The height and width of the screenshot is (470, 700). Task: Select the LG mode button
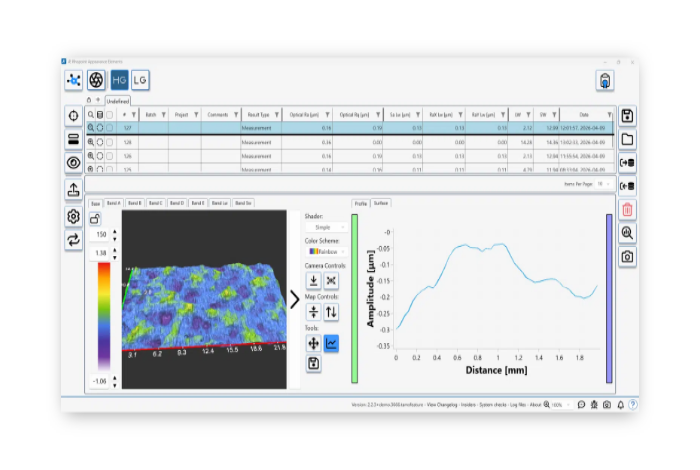(140, 80)
